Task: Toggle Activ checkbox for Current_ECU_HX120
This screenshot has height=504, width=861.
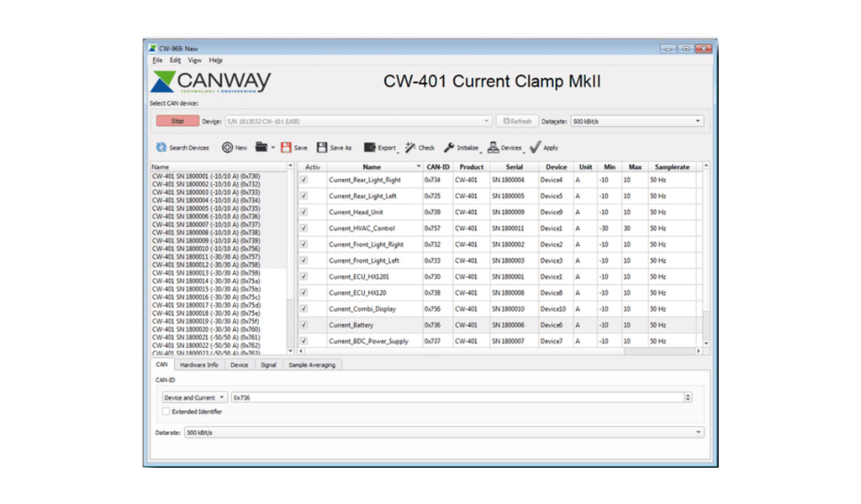Action: (x=304, y=293)
